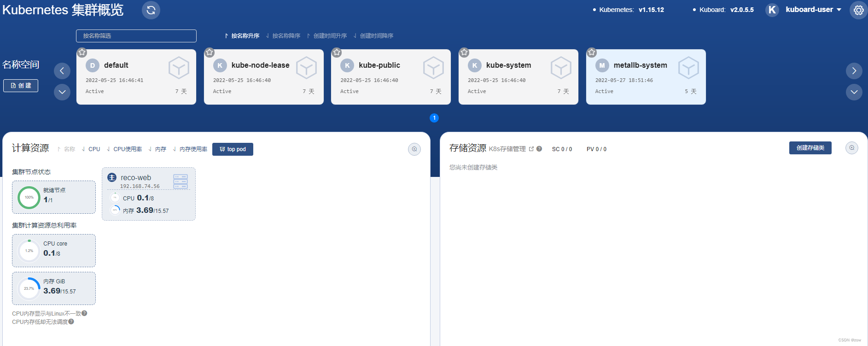Open the reco-web node card
The image size is (868, 346).
point(149,194)
